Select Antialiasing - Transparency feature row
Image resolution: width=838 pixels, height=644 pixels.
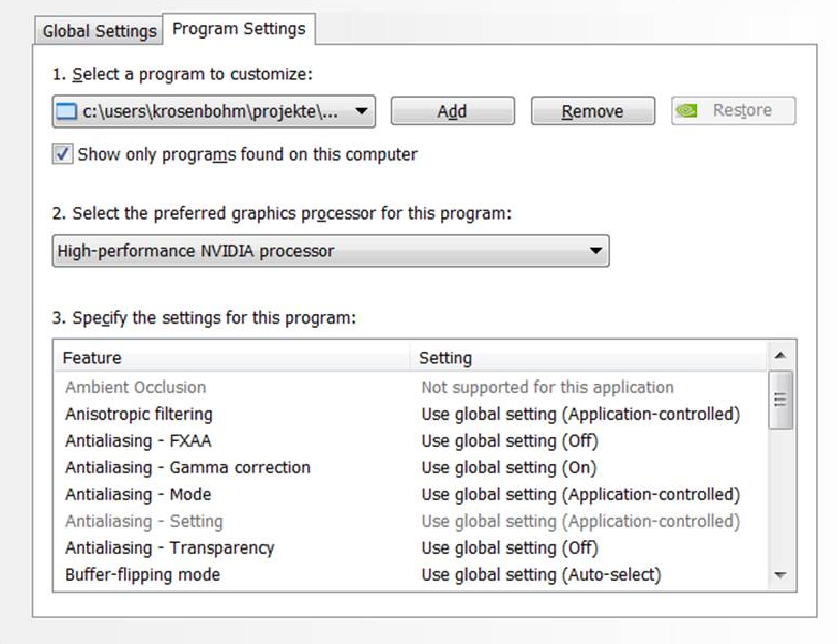coord(169,548)
